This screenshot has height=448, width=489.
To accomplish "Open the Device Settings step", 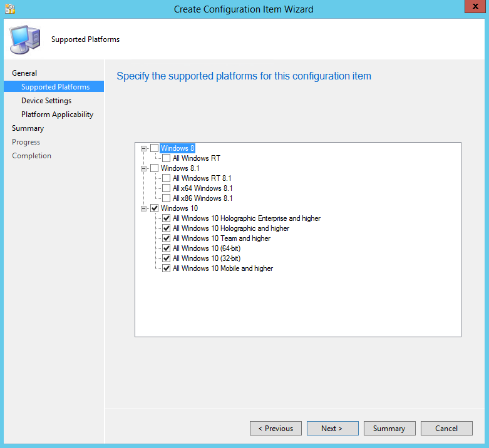I will coord(46,101).
